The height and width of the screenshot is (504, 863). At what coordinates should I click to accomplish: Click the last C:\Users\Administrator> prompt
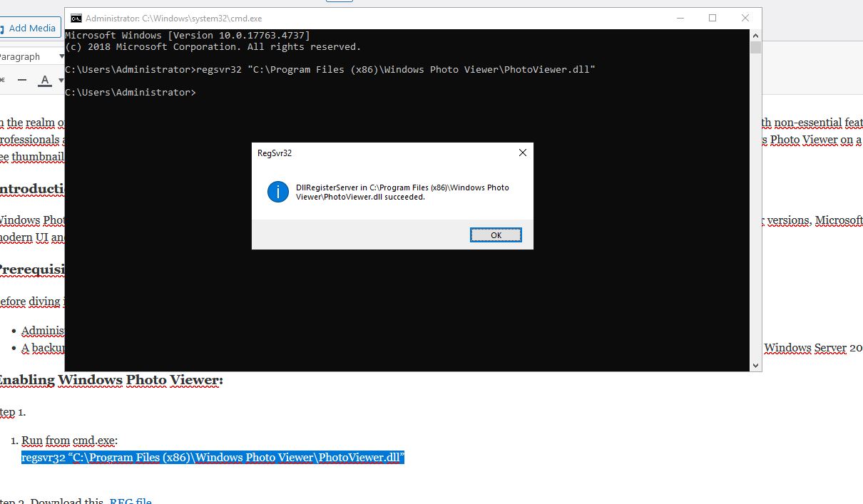[x=130, y=93]
